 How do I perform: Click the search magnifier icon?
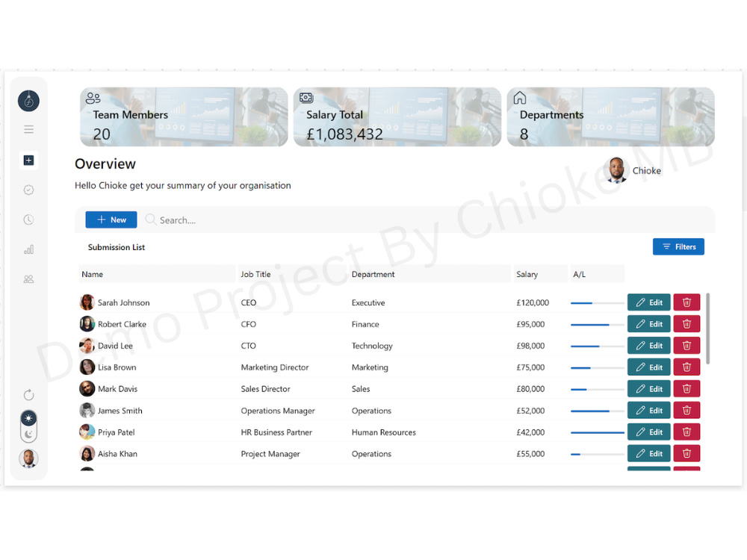pos(151,220)
